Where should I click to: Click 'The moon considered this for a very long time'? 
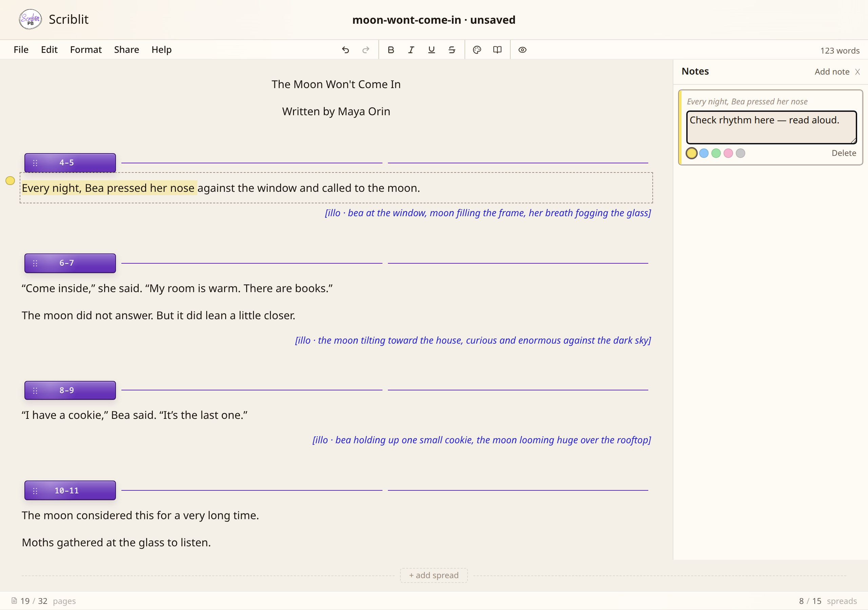click(140, 515)
